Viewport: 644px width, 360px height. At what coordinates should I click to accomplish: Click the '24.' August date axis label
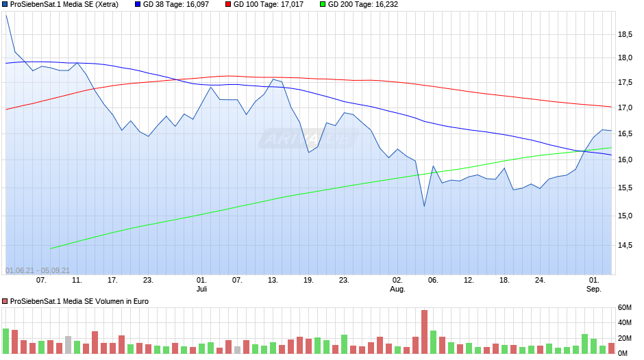[540, 281]
